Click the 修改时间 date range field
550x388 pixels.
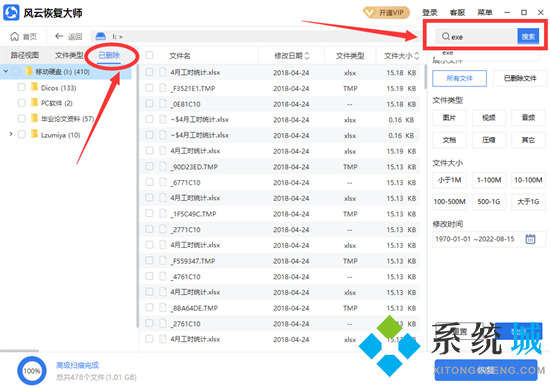[x=489, y=239]
